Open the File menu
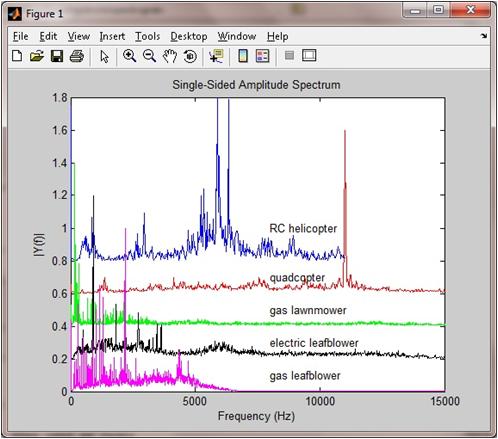 21,36
